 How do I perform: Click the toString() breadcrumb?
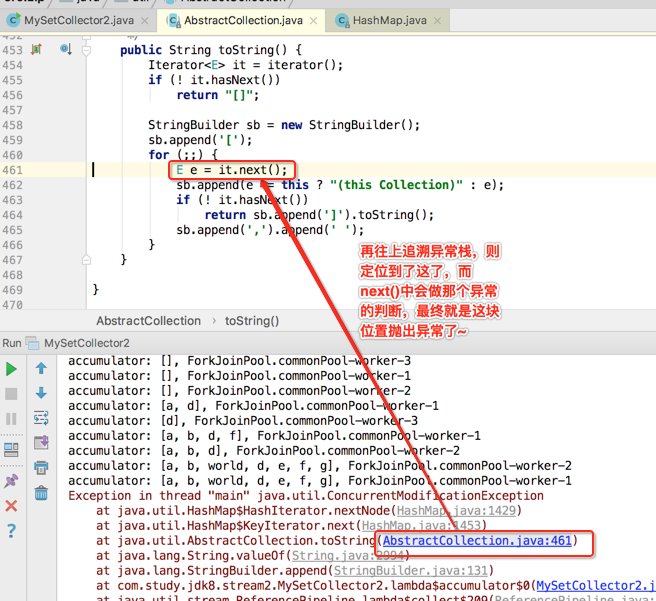point(252,321)
